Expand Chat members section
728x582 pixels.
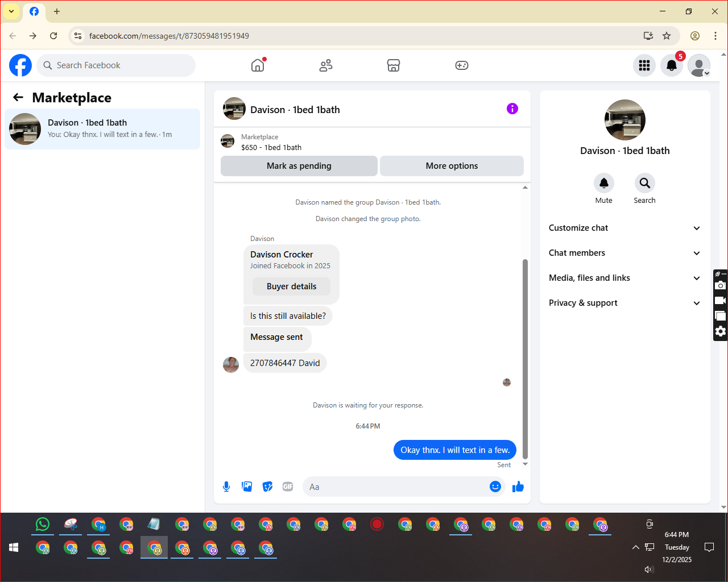coord(625,253)
